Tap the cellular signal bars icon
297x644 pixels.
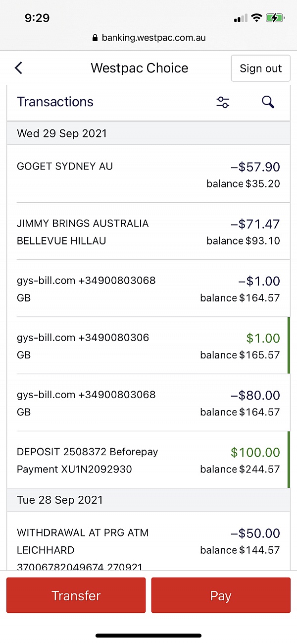241,18
